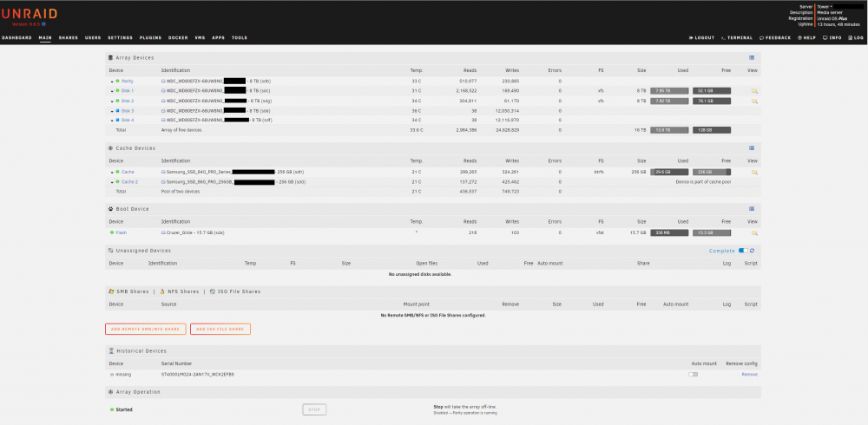Toggle Array Devices table view icon
The height and width of the screenshot is (425, 868).
751,57
